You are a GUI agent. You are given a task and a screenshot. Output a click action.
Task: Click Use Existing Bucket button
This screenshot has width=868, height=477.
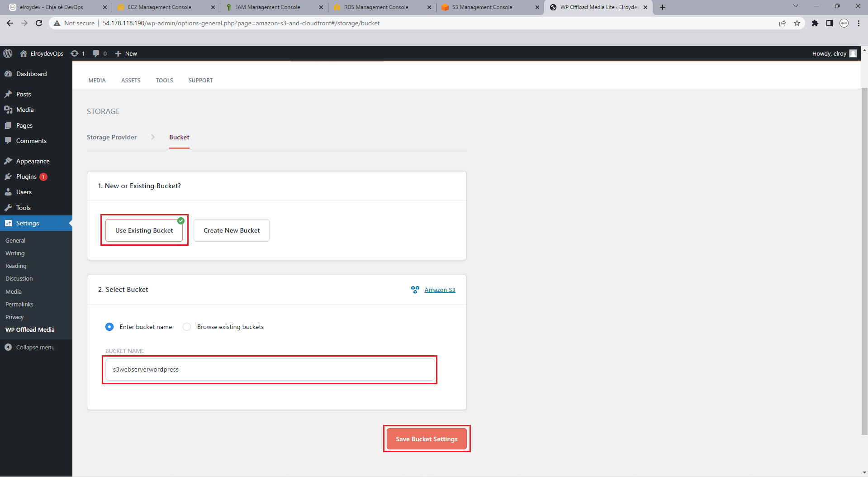(144, 230)
